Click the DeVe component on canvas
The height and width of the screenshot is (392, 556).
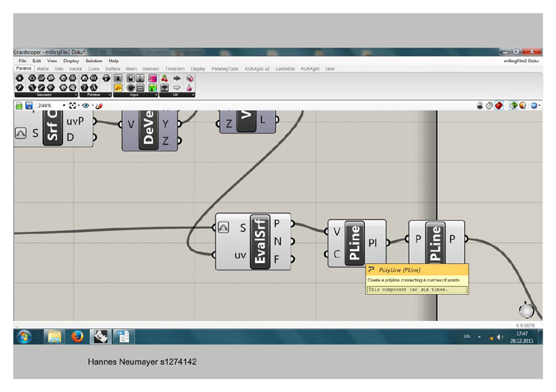coord(150,130)
